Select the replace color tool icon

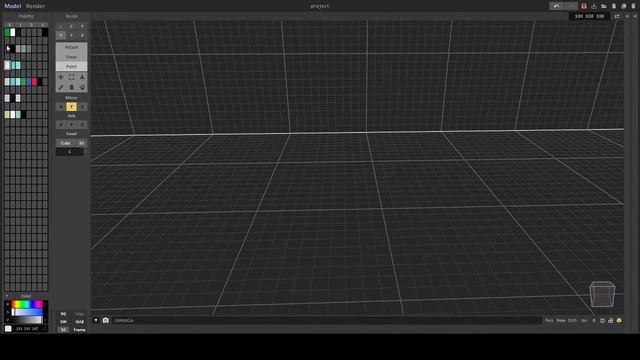82,87
